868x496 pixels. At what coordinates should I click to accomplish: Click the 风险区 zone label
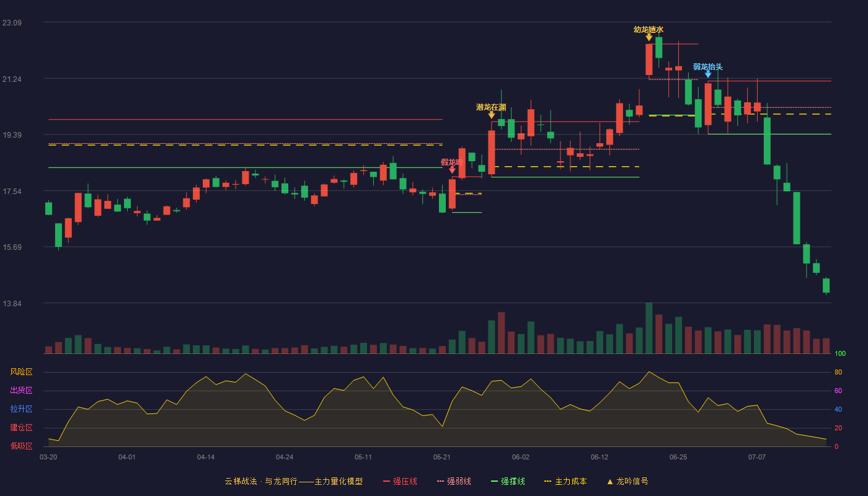coord(21,372)
